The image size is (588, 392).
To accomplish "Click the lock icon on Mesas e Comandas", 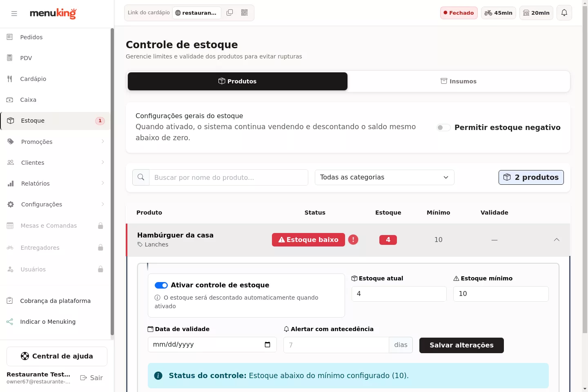I will pos(100,226).
